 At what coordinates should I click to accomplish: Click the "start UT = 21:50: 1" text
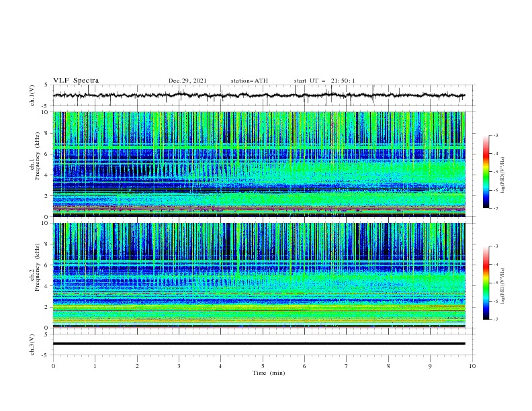click(x=324, y=81)
